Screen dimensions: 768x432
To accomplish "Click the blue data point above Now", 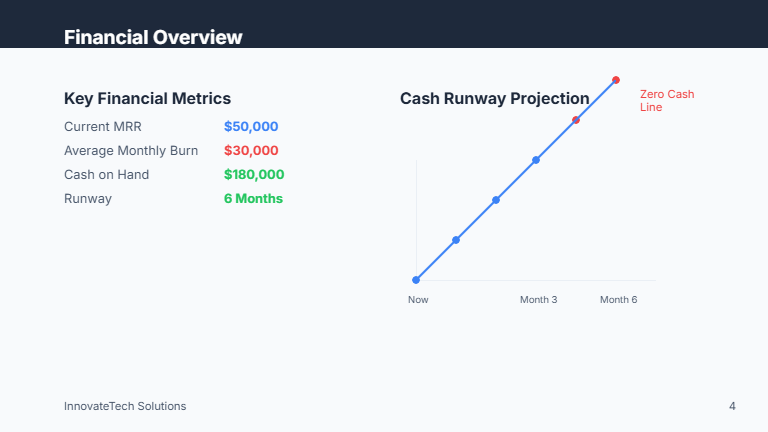I will pos(416,280).
